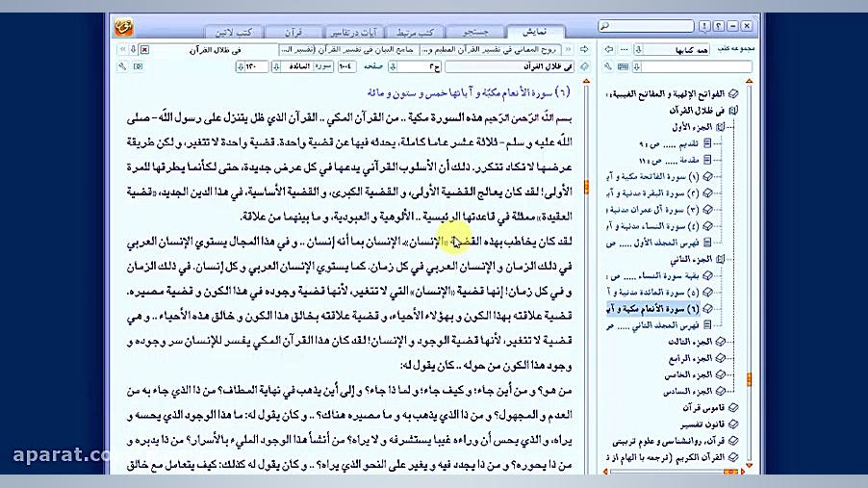Open the همه کتابها collection dropdown

pos(638,49)
